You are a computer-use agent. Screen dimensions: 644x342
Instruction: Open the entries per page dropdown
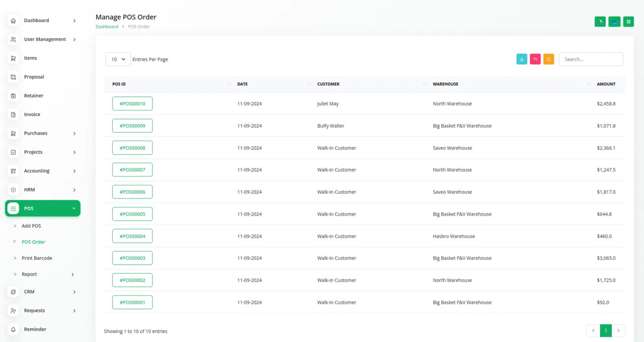coord(118,59)
